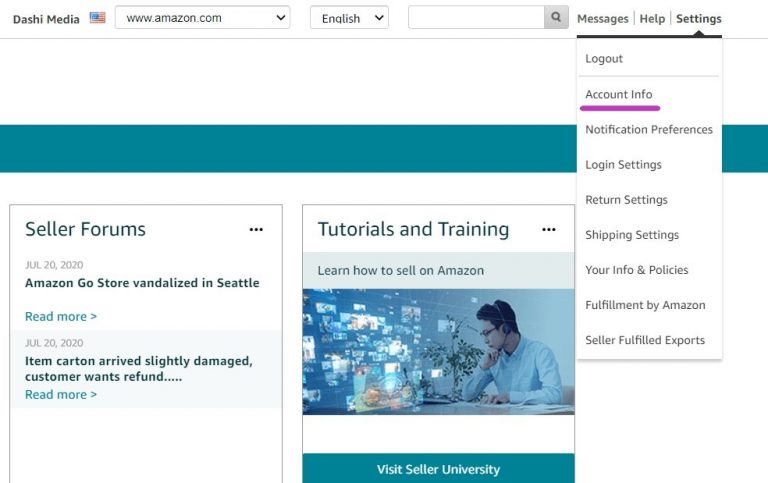Open Notification Preferences menu entry
The width and height of the screenshot is (768, 483).
click(648, 129)
